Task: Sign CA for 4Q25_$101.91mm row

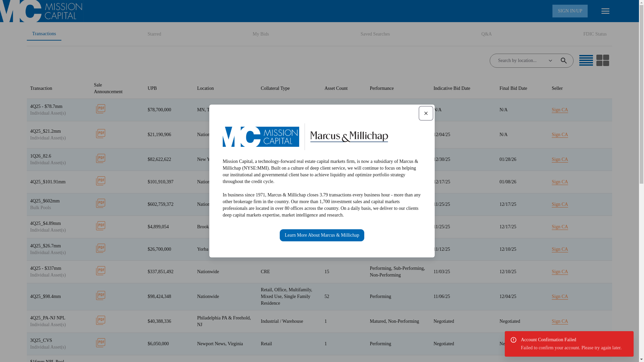Action: click(559, 182)
